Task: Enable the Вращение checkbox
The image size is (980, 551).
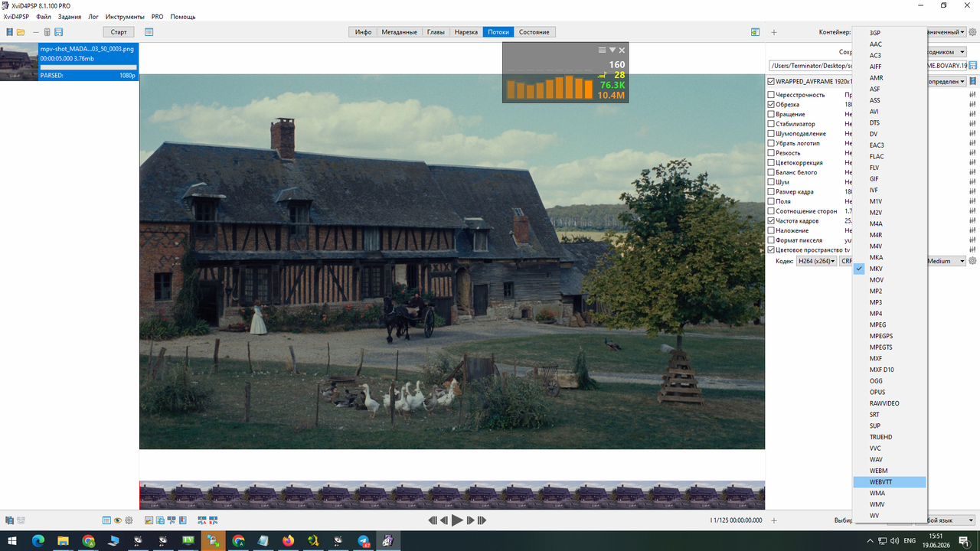Action: [x=771, y=114]
